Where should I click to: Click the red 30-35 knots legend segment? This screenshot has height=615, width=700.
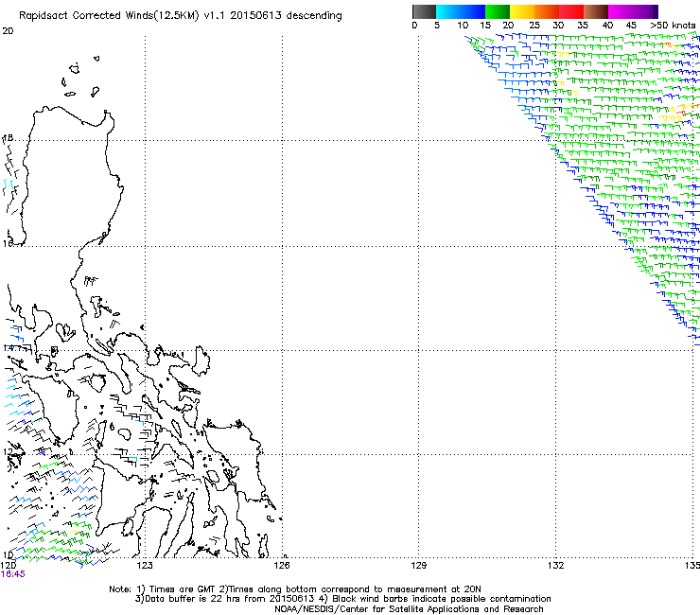[571, 11]
